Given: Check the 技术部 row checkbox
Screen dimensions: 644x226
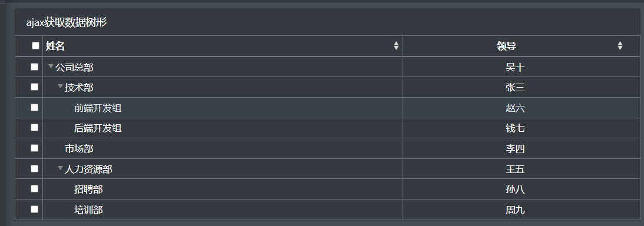Looking at the screenshot, I should [35, 87].
